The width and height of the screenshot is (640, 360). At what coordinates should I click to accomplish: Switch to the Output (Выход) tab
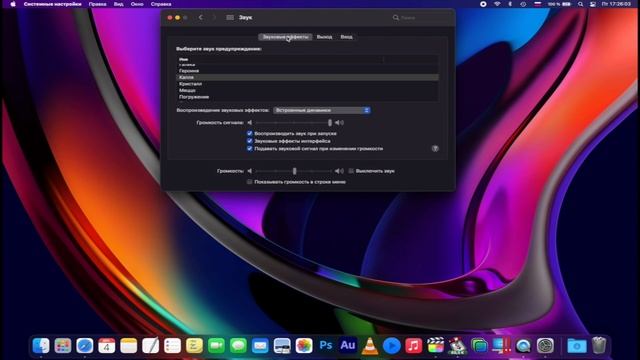pyautogui.click(x=324, y=37)
